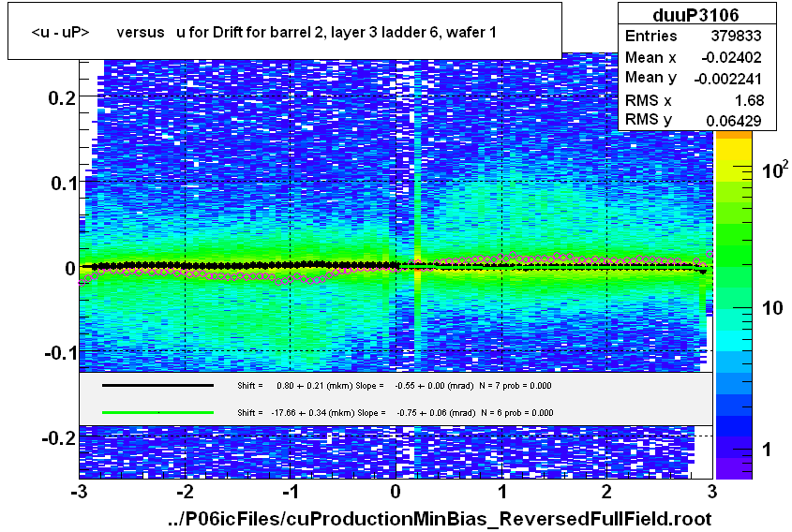Click the color scale label 1
Viewport: 792px width, 532px height.
767,450
